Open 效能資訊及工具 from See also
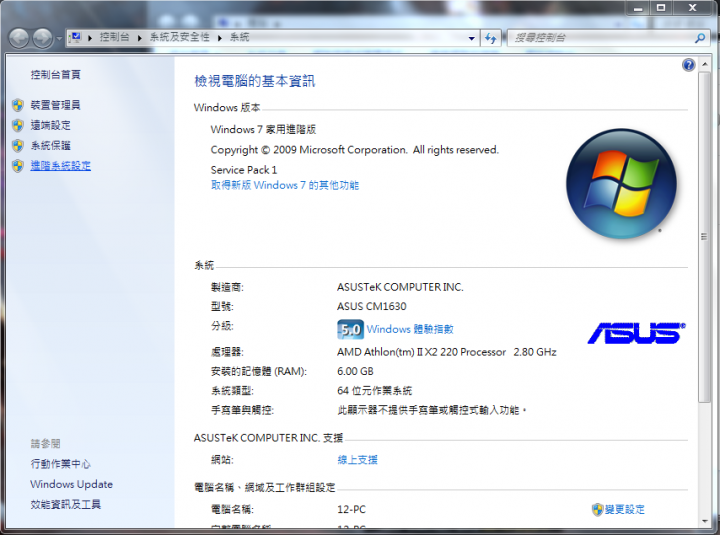This screenshot has width=720, height=535. tap(66, 504)
